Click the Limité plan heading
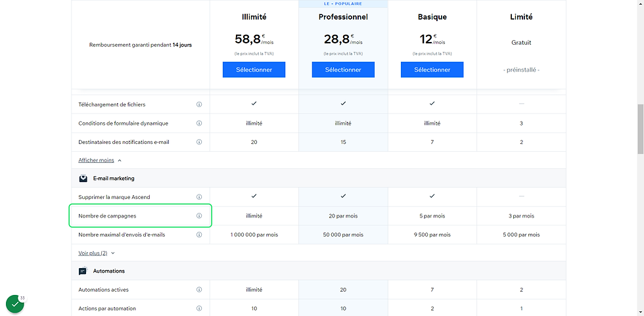Screen dimensions: 644x316 click(521, 17)
